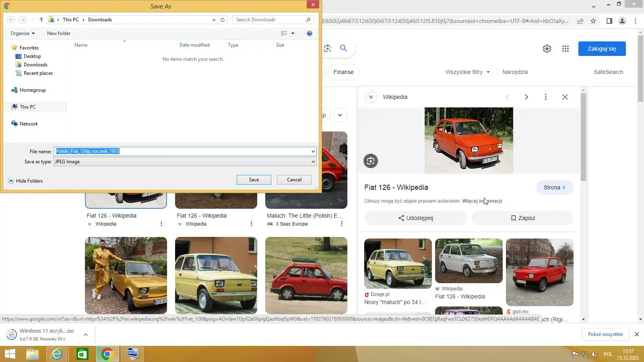Click the Forward arrow in Save As dialog
Viewport: 644px width, 362px height.
coord(23,20)
